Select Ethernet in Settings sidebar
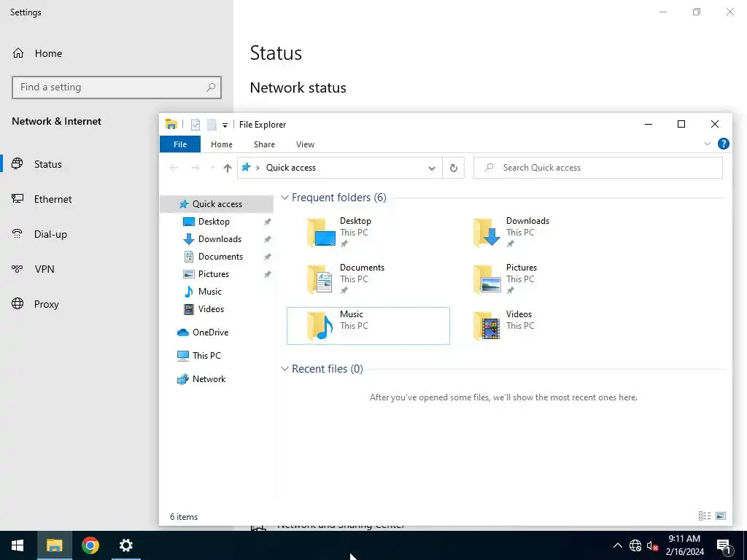747x560 pixels. pos(42,199)
